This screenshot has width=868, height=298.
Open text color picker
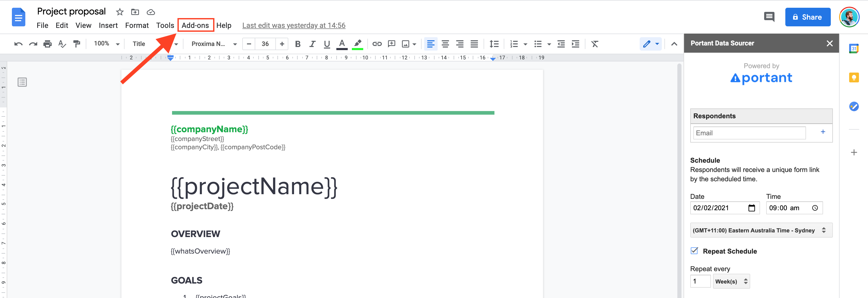[x=342, y=44]
